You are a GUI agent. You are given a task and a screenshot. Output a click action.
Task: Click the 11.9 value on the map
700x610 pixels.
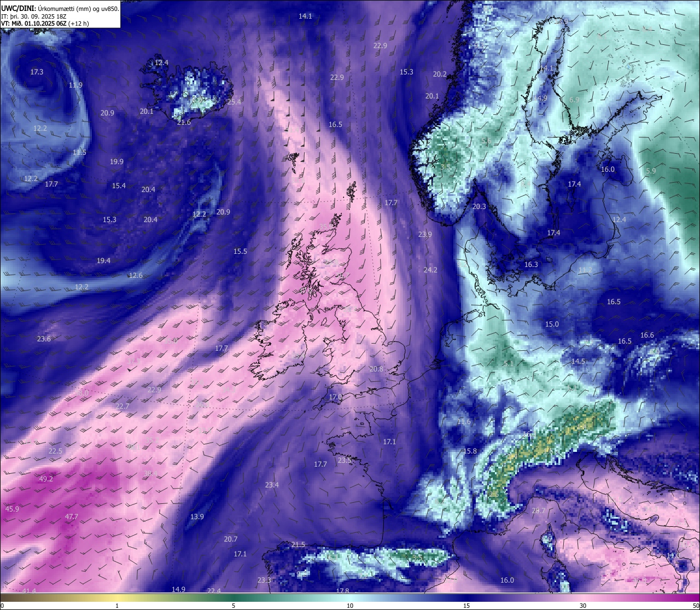[x=75, y=85]
